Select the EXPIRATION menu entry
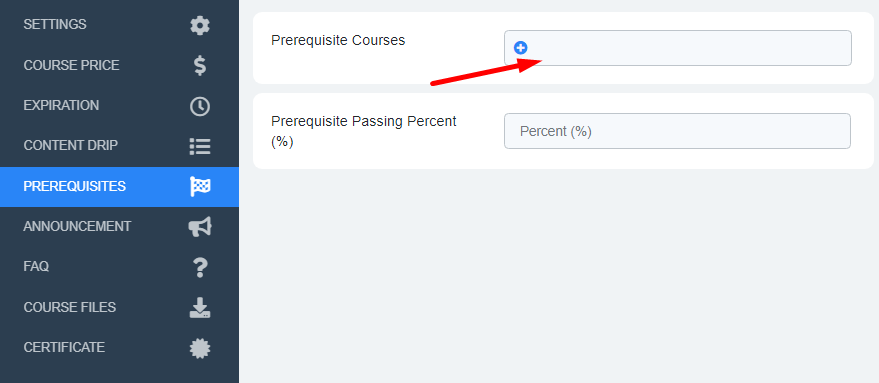 pyautogui.click(x=61, y=105)
